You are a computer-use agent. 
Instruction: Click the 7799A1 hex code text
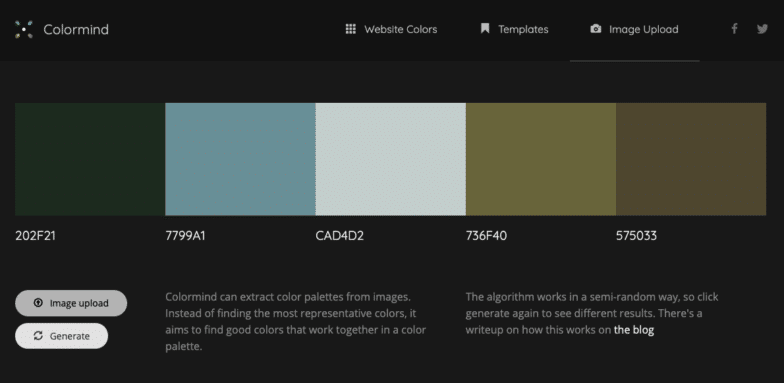pos(186,236)
